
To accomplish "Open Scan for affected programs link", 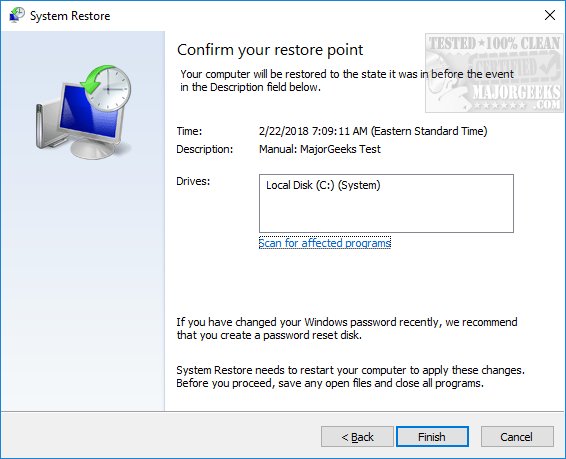I will (x=325, y=243).
